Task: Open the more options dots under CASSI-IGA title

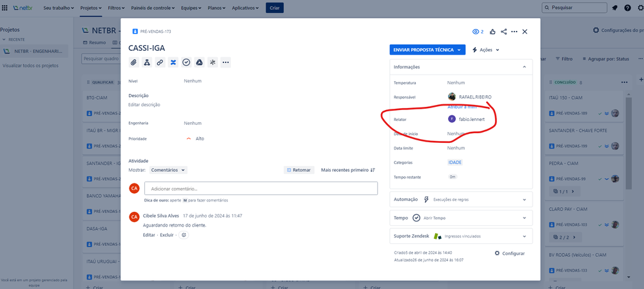Action: click(226, 62)
